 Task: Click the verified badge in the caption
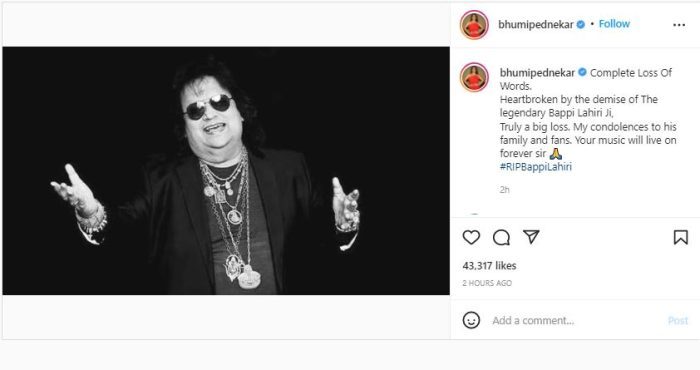(x=582, y=72)
